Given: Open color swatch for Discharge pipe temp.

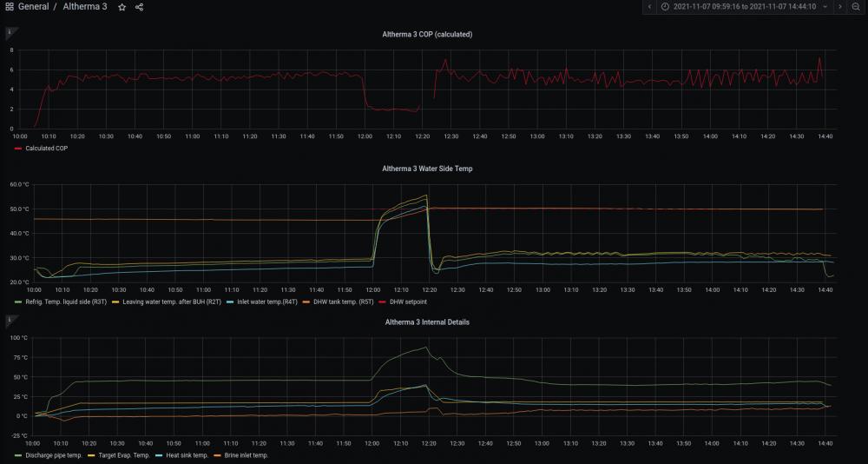Looking at the screenshot, I should [18, 455].
